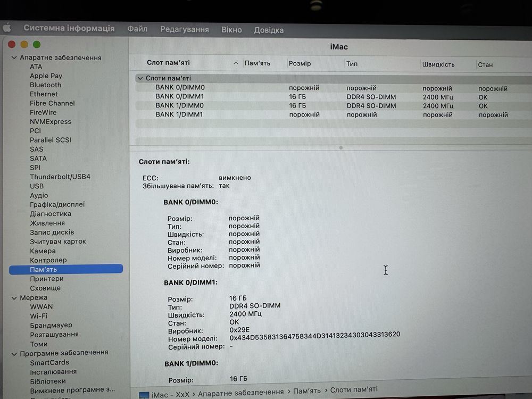The image size is (532, 399).
Task: Click the model number hex value
Action: 314,336
